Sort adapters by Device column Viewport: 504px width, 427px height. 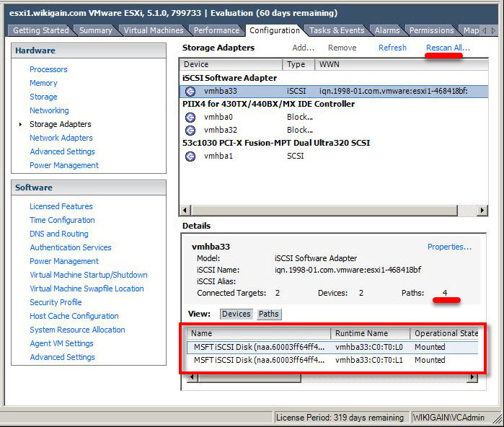click(231, 64)
